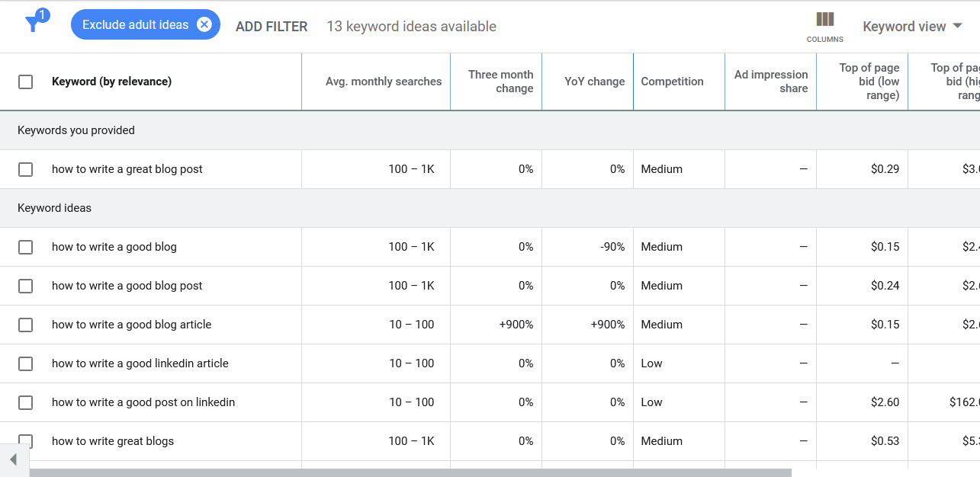Screen dimensions: 980x477
Task: Click the $2.60 low range bid
Action: coord(885,402)
